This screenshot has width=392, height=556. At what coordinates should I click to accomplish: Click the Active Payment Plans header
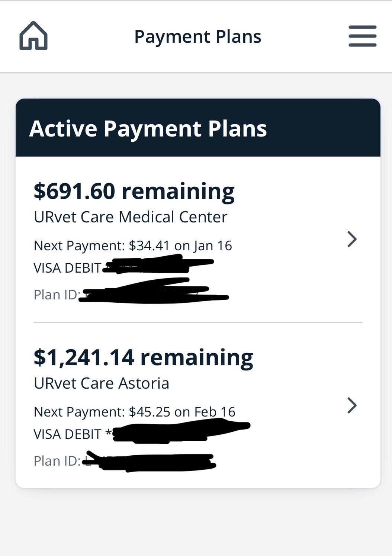pos(148,129)
